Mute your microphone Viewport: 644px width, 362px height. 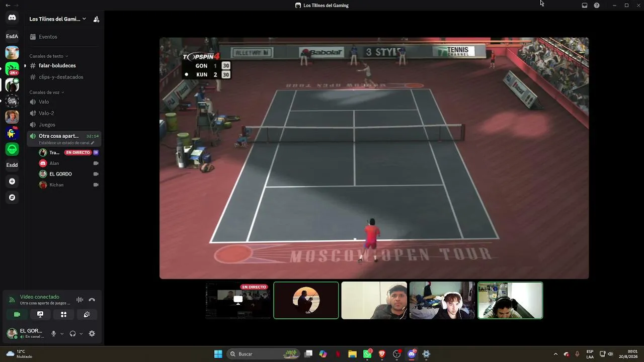coord(53,333)
